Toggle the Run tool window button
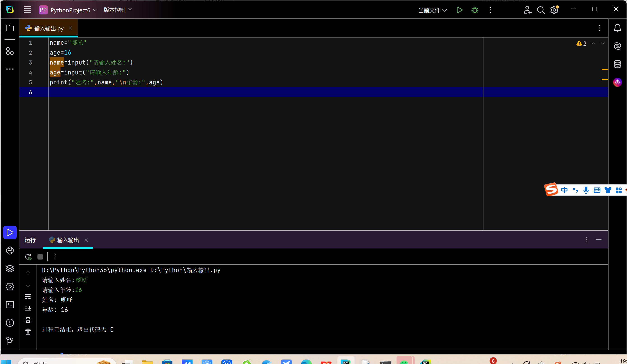The height and width of the screenshot is (364, 627). (10, 232)
